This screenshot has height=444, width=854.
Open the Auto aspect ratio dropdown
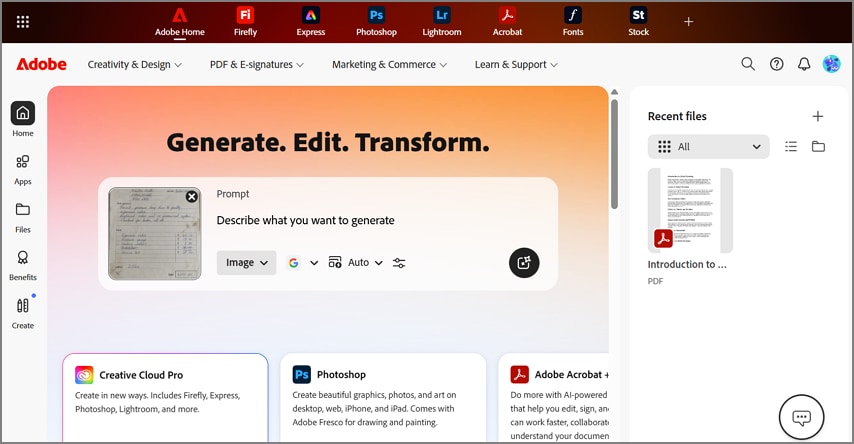click(355, 263)
